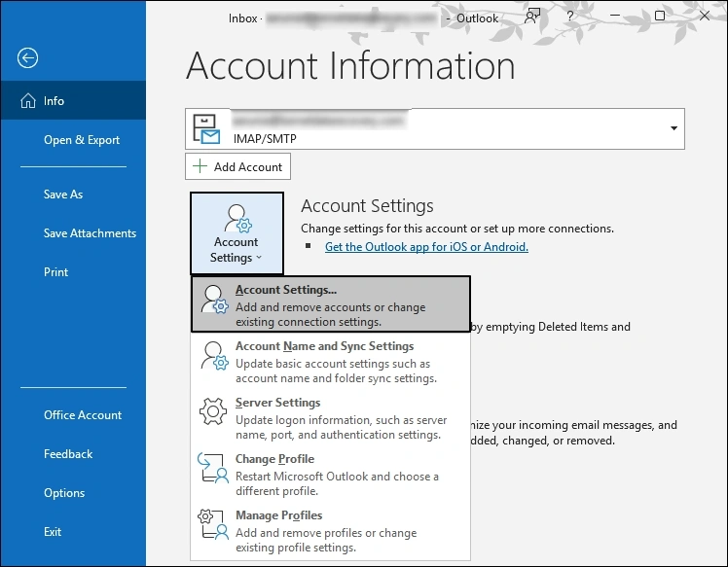Image resolution: width=728 pixels, height=567 pixels.
Task: Click the icon beside Account Name and Sync Settings
Action: pos(214,356)
